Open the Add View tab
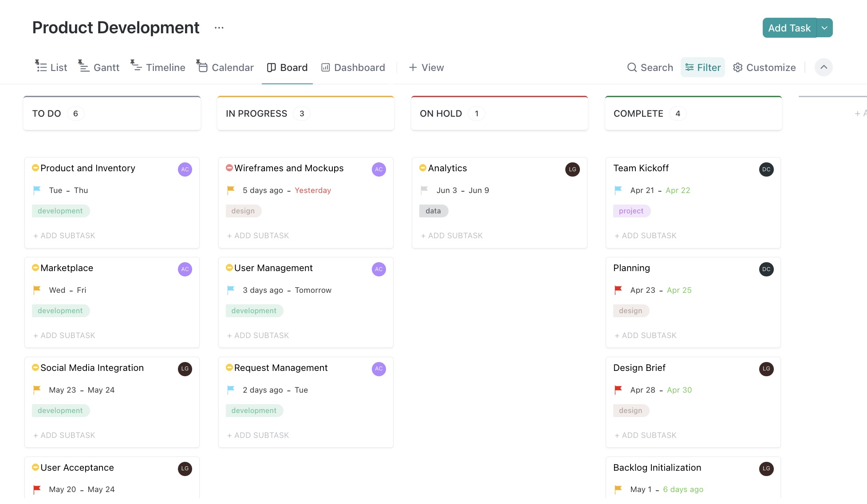 click(x=426, y=67)
